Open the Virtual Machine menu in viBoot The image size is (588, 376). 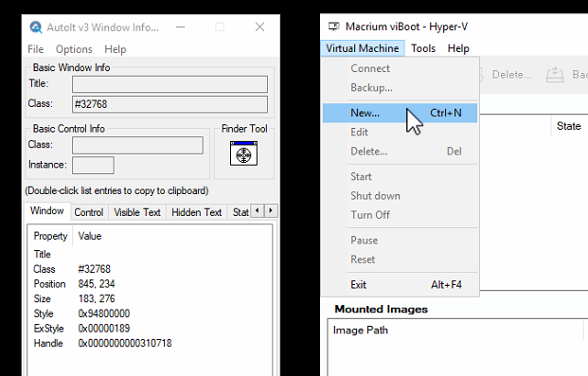pyautogui.click(x=363, y=48)
